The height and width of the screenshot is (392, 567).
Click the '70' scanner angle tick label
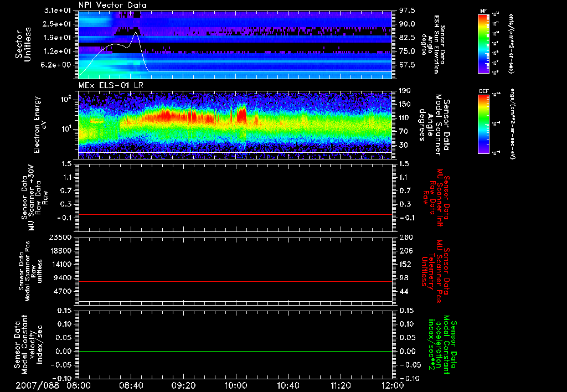[403, 132]
